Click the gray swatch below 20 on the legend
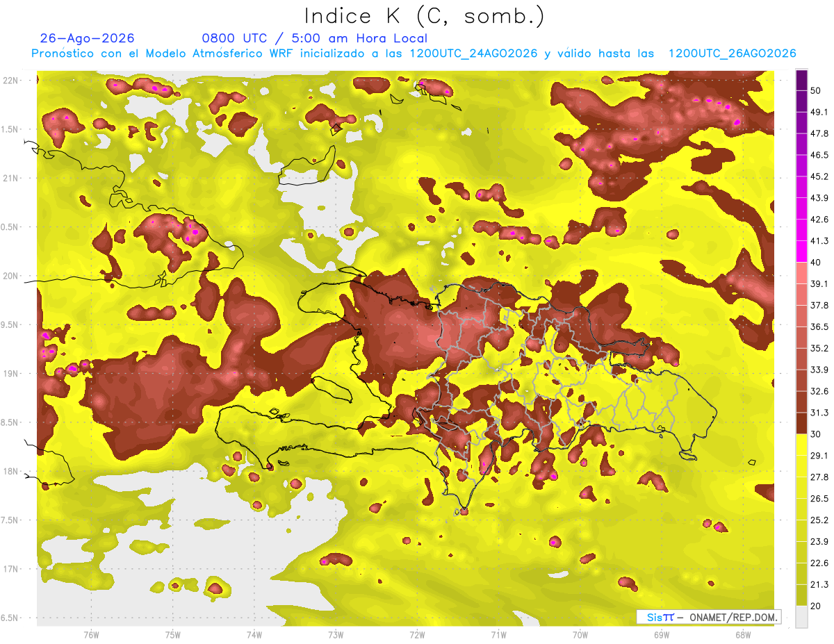The height and width of the screenshot is (644, 834). coord(802,616)
